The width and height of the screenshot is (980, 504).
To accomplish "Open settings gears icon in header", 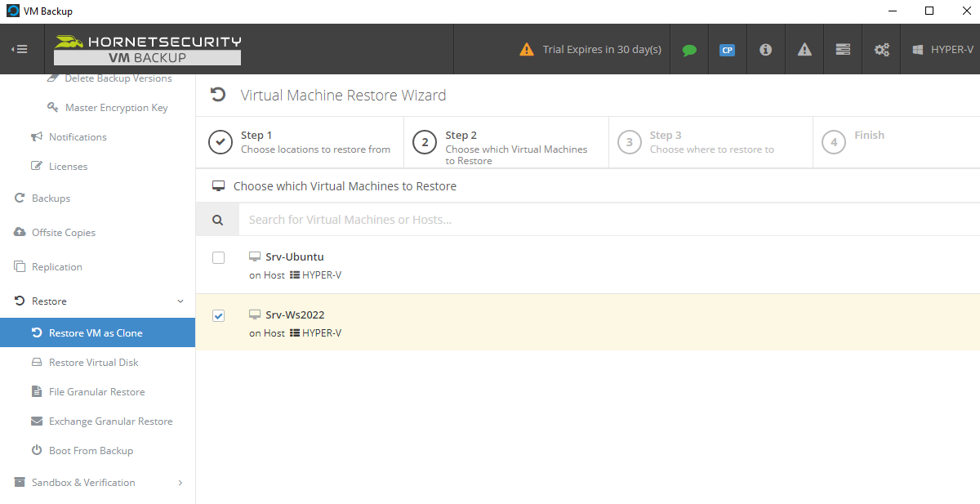I will click(882, 50).
